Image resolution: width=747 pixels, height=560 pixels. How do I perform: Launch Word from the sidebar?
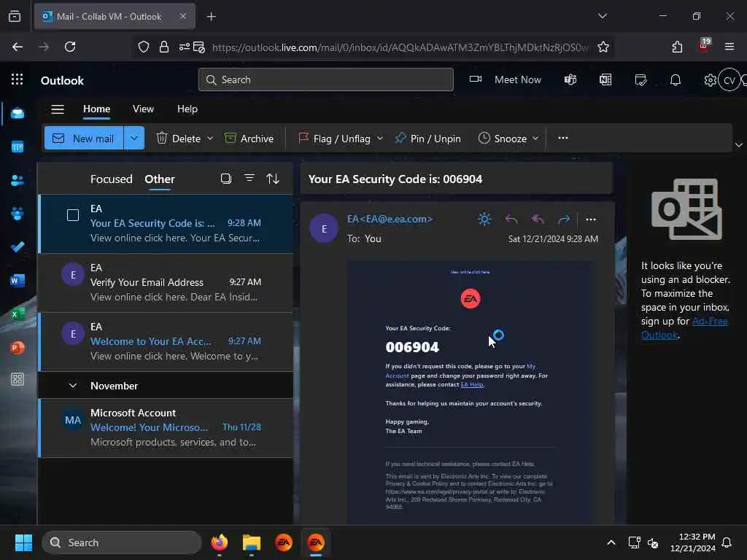(18, 281)
